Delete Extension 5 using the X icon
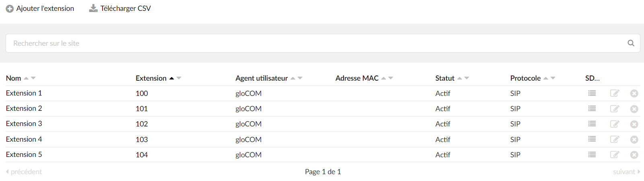Screen dimensions: 644x181 click(634, 155)
